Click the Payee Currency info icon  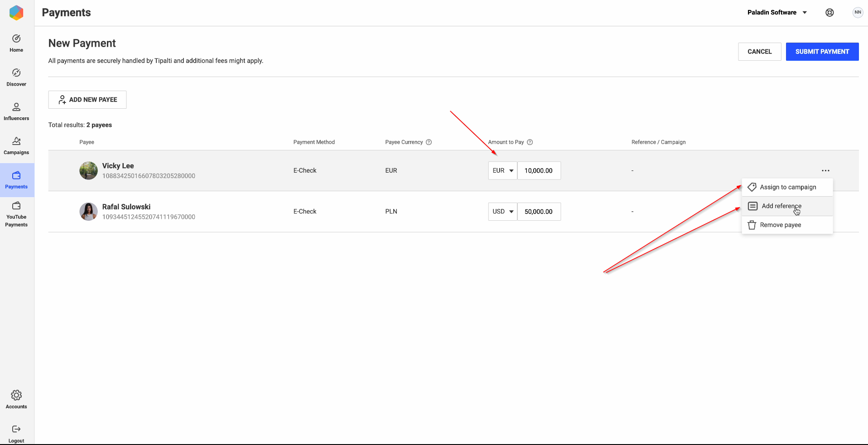(x=429, y=142)
